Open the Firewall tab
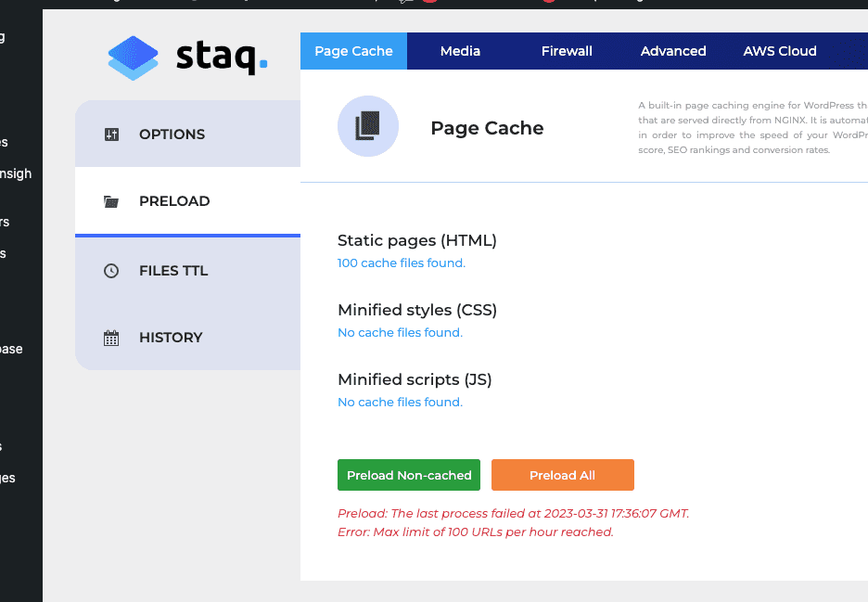Screen dimensions: 868x602 (567, 51)
